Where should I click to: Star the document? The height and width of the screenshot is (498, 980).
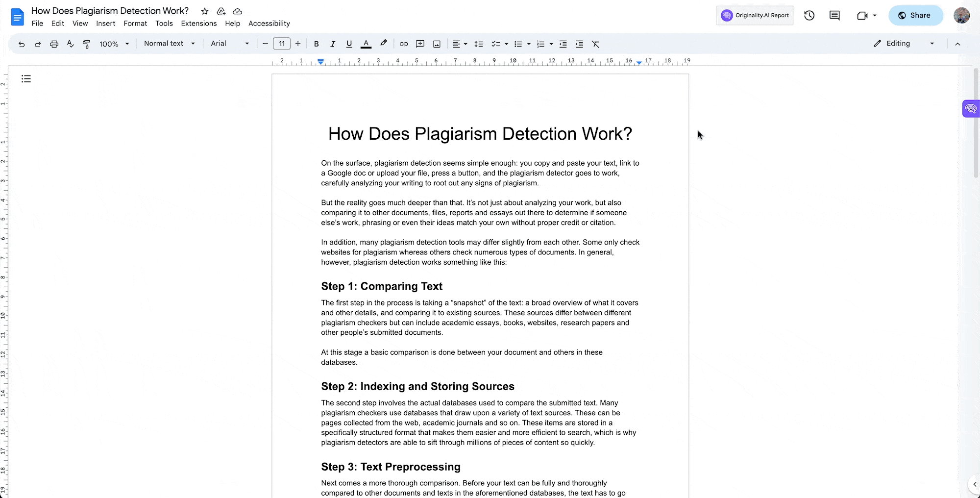[x=204, y=11]
